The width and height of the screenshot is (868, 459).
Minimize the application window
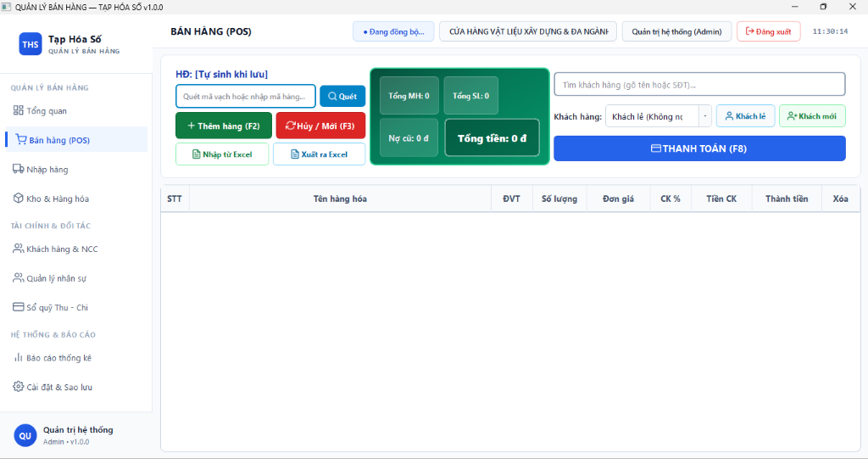click(x=794, y=7)
